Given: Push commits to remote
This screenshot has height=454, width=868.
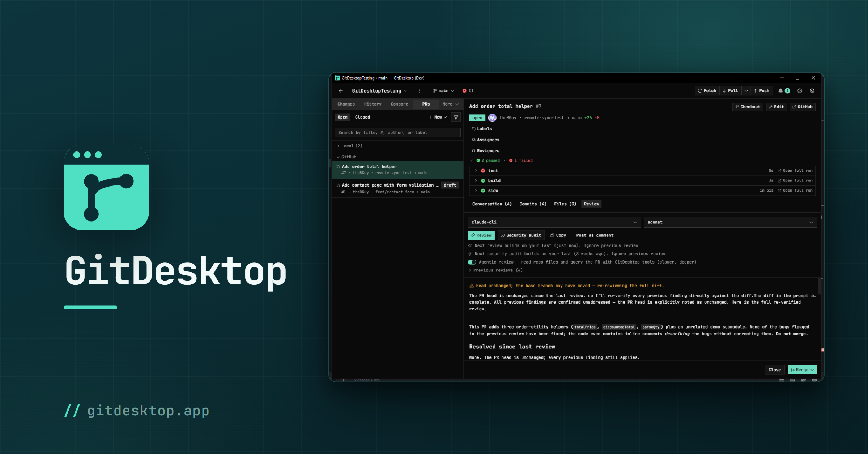Looking at the screenshot, I should (x=761, y=91).
